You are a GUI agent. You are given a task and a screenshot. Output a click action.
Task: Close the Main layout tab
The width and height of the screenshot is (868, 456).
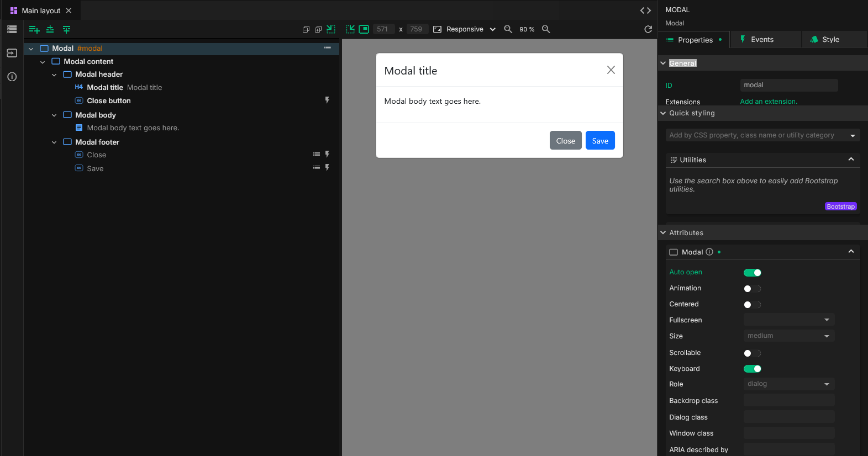[69, 10]
